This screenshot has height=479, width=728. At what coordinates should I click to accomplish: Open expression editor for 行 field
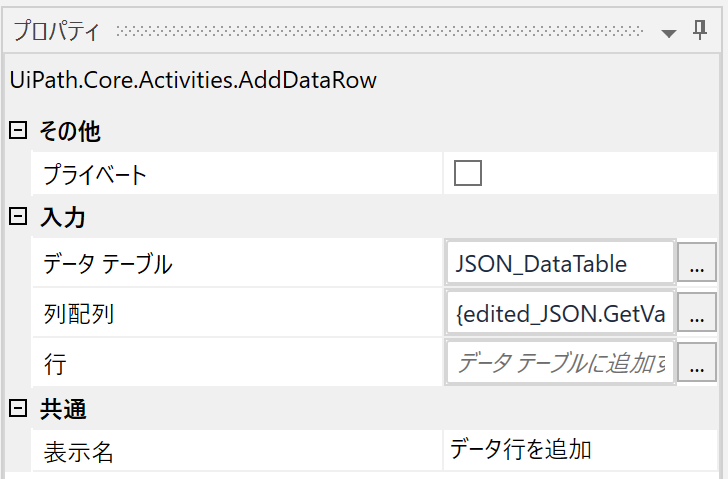pos(696,362)
